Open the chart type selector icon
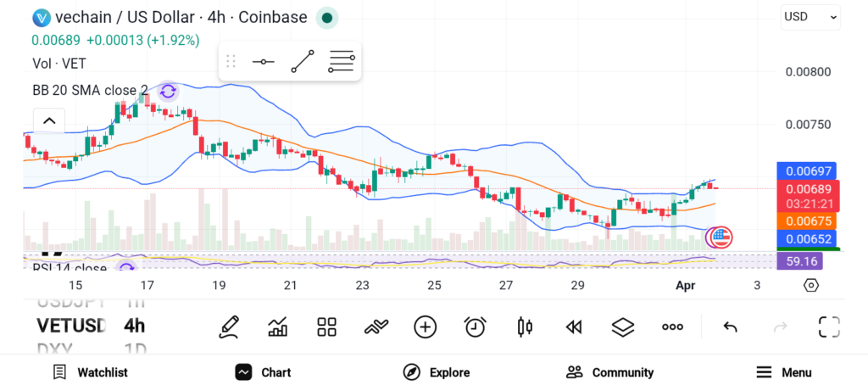Screen dimensions: 868x391 [x=277, y=327]
